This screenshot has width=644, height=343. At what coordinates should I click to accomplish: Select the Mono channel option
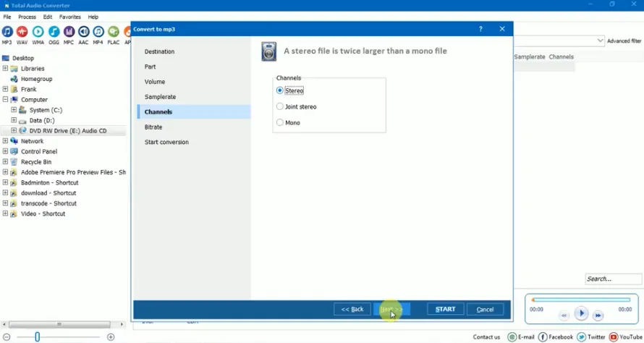280,123
